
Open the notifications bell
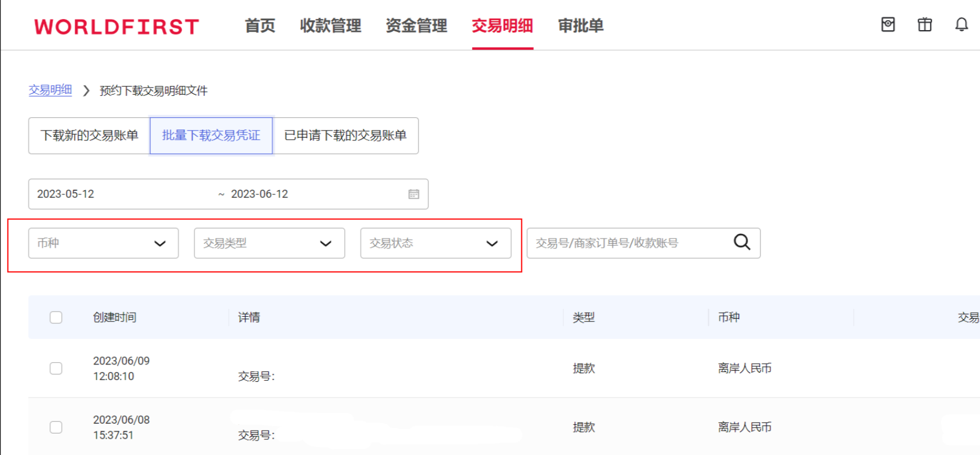[961, 24]
